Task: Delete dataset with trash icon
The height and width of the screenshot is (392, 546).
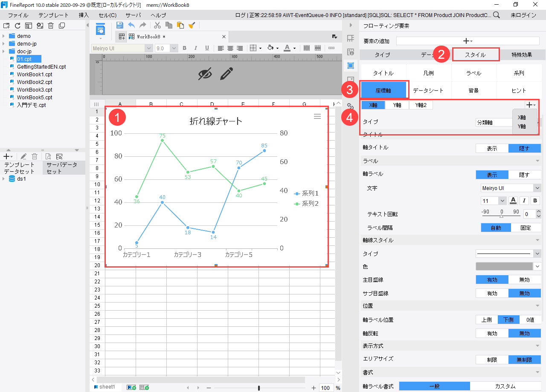Action: tap(35, 156)
